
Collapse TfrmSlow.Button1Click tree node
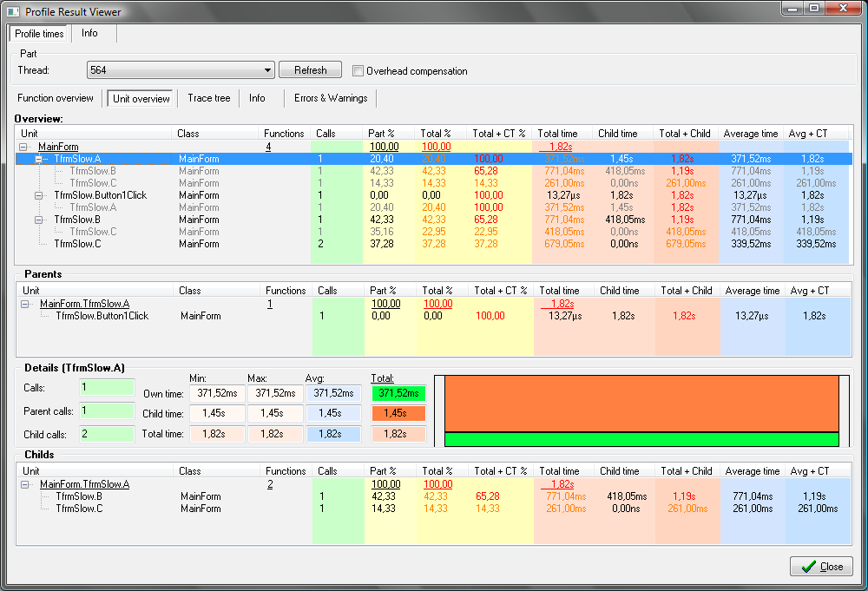pos(39,195)
